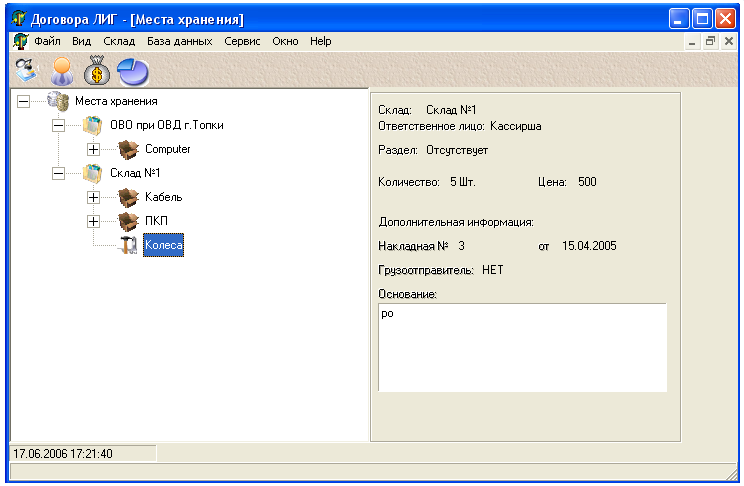
Task: Click the Накладная № 3 text
Action: (421, 246)
